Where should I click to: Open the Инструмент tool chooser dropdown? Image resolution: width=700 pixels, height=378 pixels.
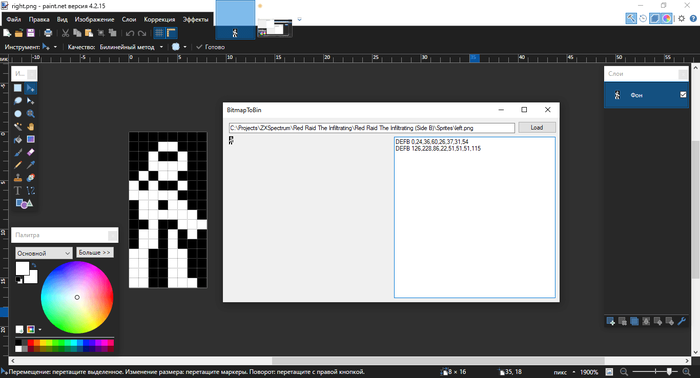(x=49, y=47)
